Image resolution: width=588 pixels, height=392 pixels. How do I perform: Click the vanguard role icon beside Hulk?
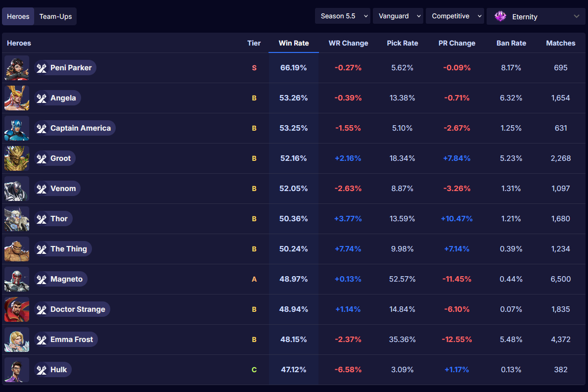[x=42, y=370]
